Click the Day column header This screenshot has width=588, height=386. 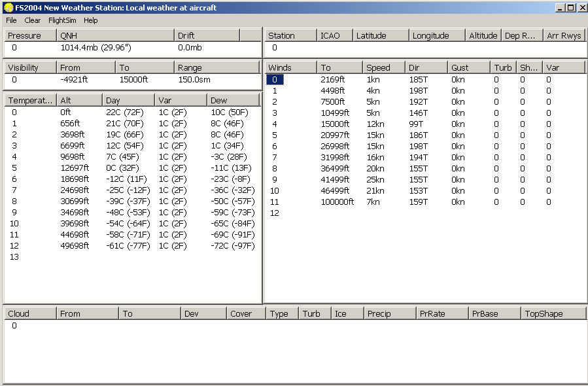tap(128, 100)
